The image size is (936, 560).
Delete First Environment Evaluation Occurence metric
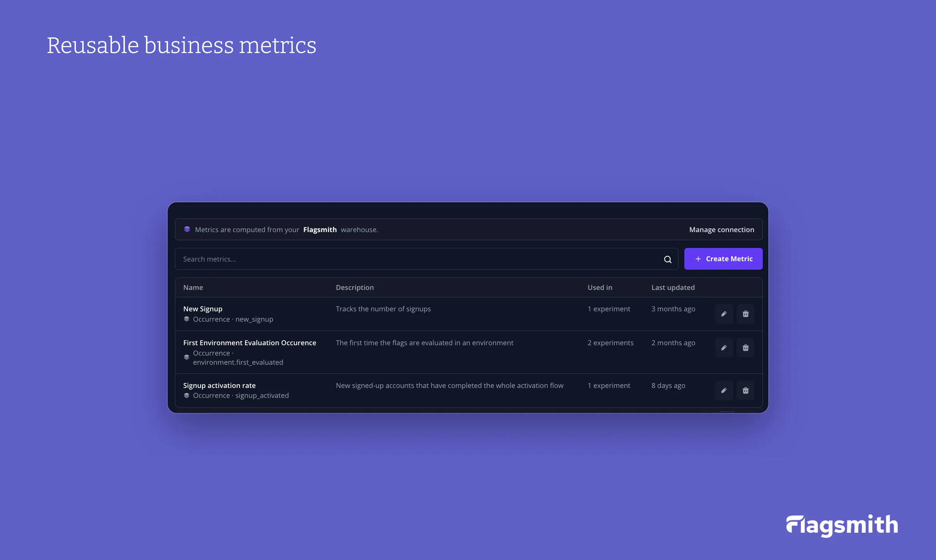(745, 348)
